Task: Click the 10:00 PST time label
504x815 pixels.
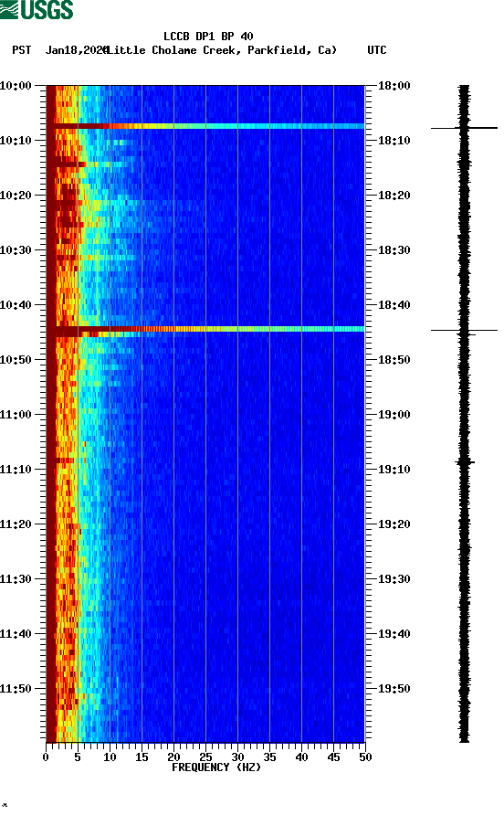Action: pyautogui.click(x=16, y=86)
